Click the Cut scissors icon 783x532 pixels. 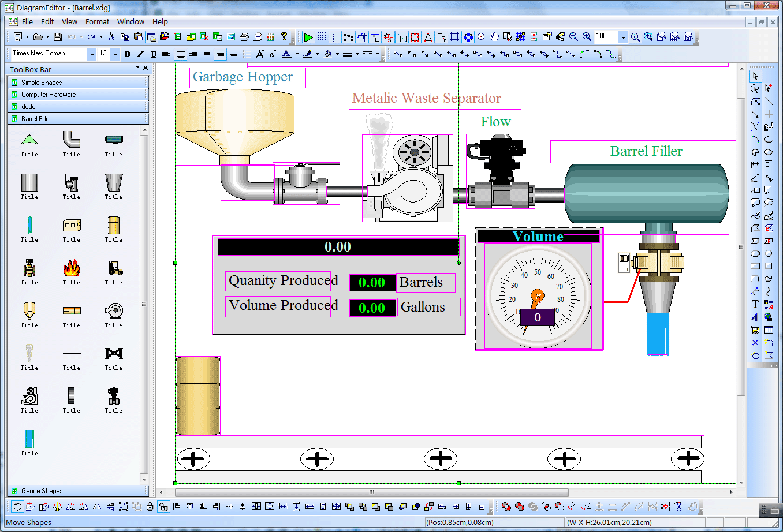tap(111, 37)
